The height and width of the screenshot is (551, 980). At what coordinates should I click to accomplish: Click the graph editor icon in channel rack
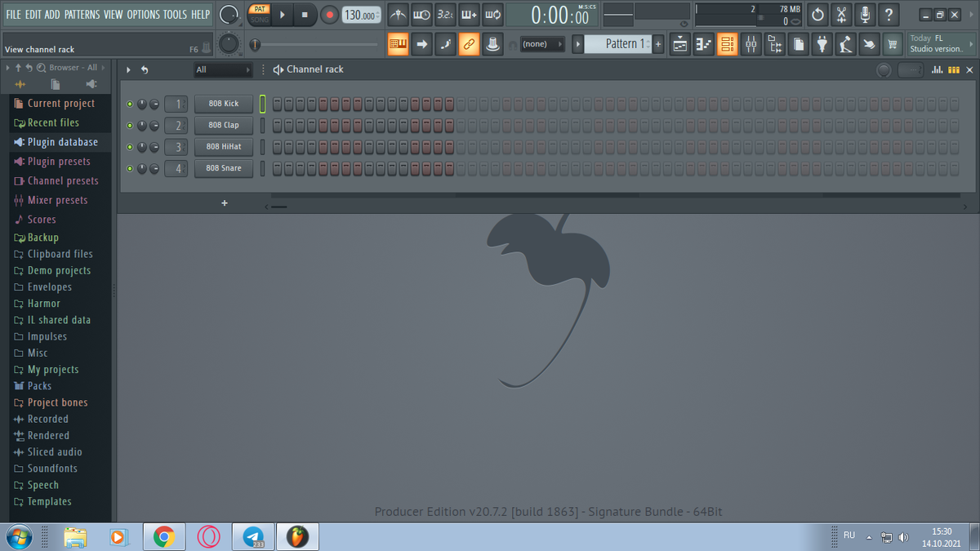pyautogui.click(x=938, y=70)
